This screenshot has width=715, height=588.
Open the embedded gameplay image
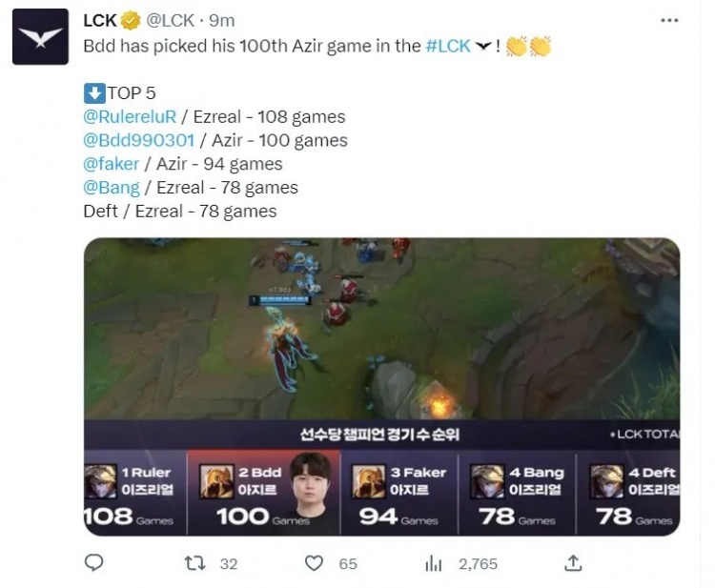pyautogui.click(x=381, y=387)
